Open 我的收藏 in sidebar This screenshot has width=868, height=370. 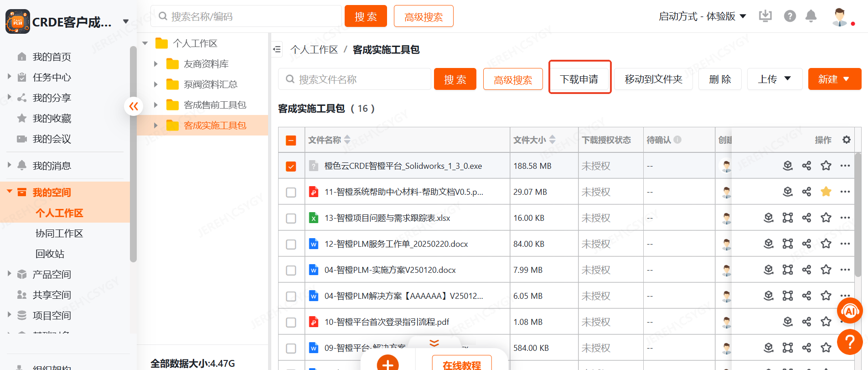(x=52, y=118)
